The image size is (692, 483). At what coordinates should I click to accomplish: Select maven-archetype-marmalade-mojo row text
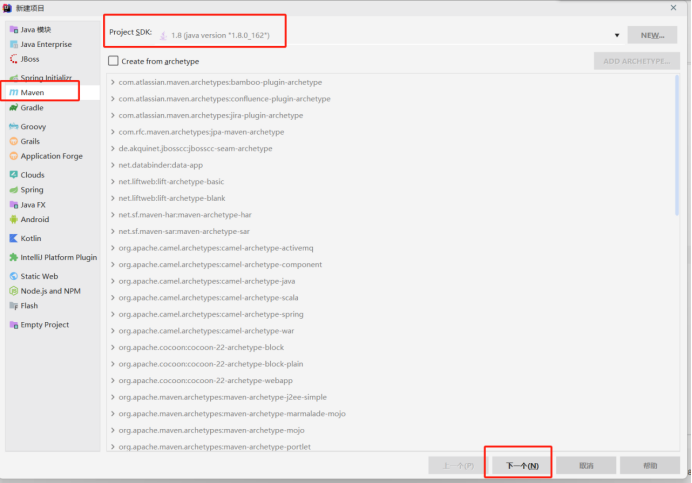click(x=232, y=414)
